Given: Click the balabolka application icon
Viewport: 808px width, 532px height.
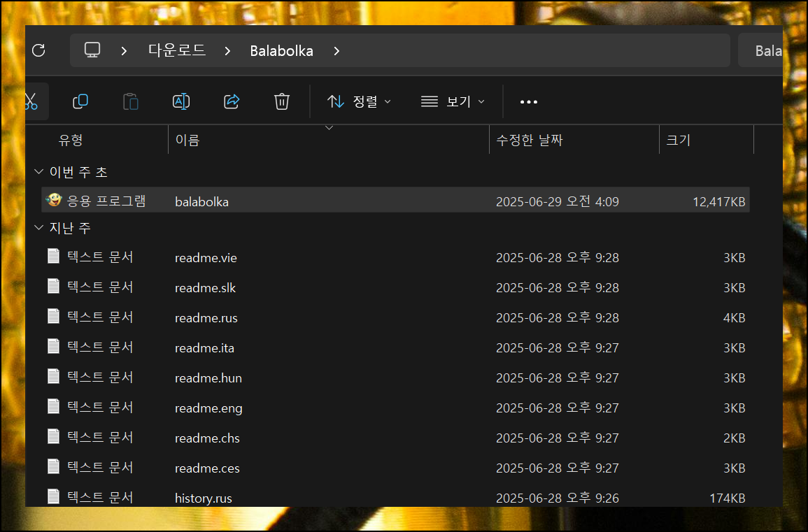Looking at the screenshot, I should click(54, 200).
